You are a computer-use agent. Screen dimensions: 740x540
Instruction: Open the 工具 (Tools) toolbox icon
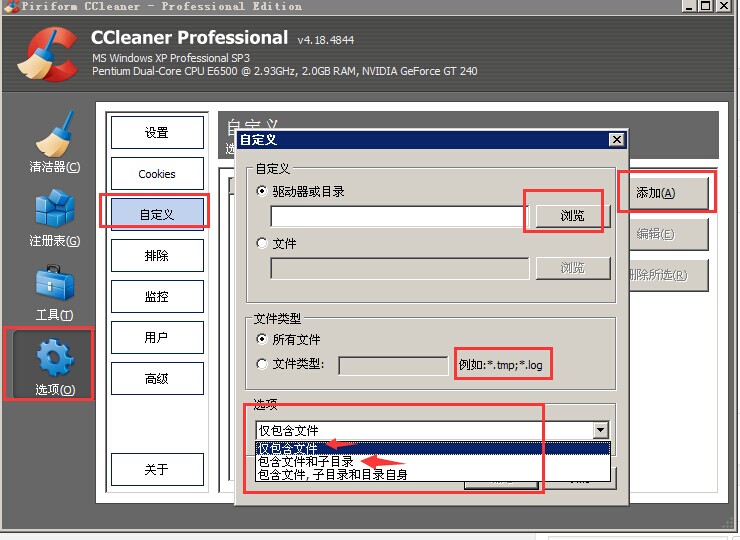[x=55, y=284]
